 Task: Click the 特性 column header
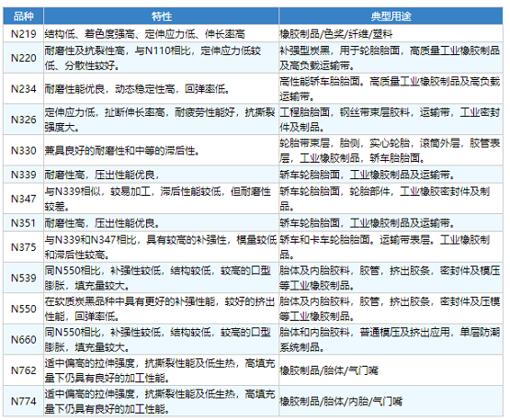(x=161, y=17)
